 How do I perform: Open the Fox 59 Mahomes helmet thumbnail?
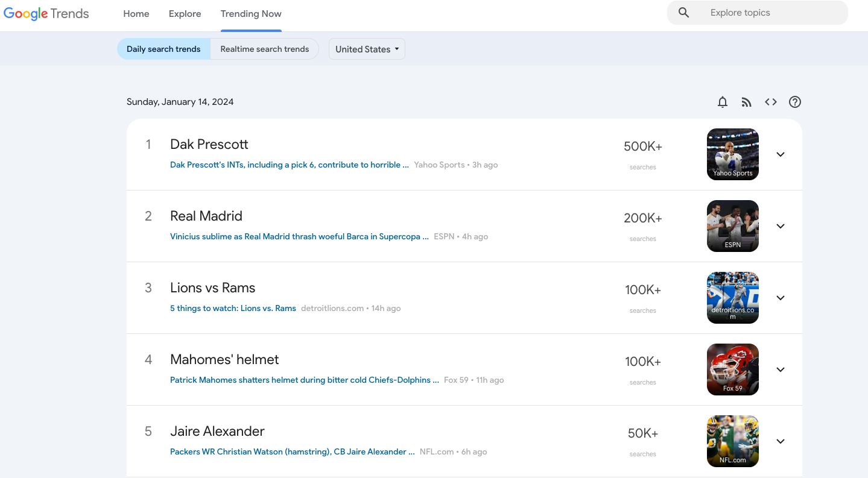pos(732,369)
